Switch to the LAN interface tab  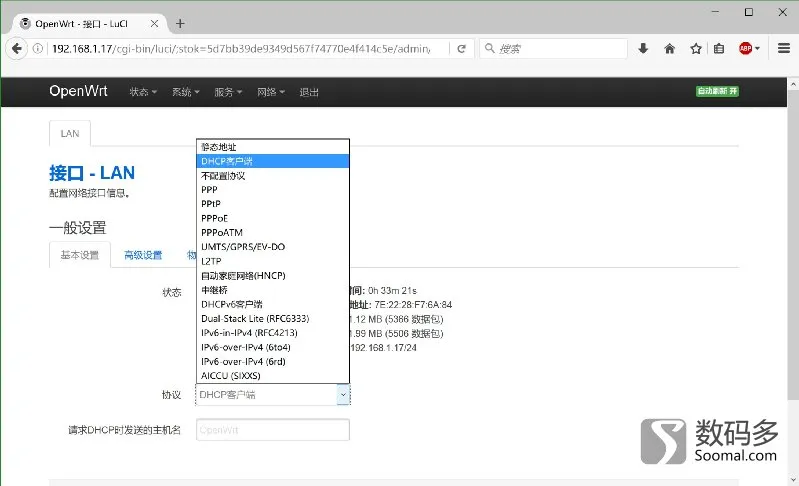tap(70, 133)
